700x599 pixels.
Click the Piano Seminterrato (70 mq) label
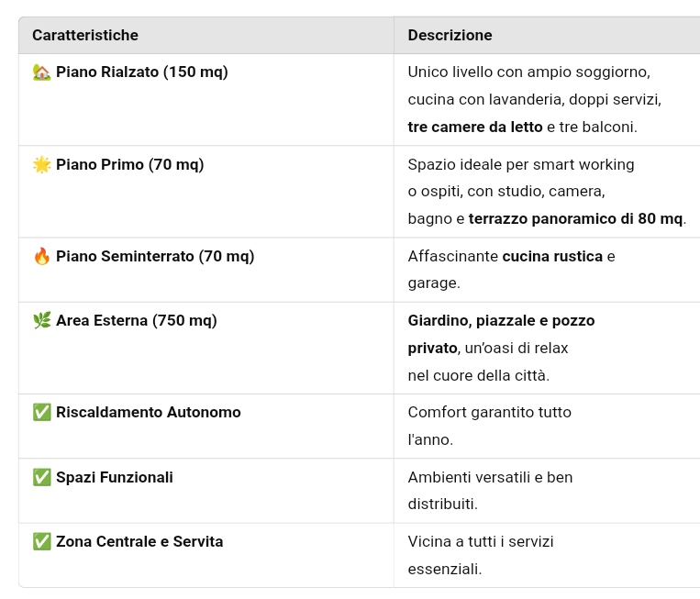point(155,256)
